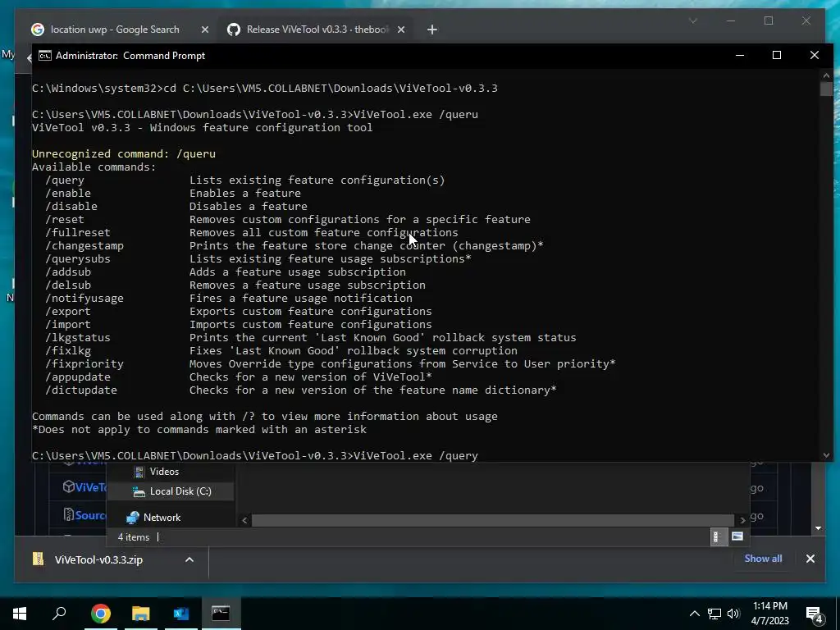
Task: Click the /lkgstatus command text
Action: (x=78, y=337)
